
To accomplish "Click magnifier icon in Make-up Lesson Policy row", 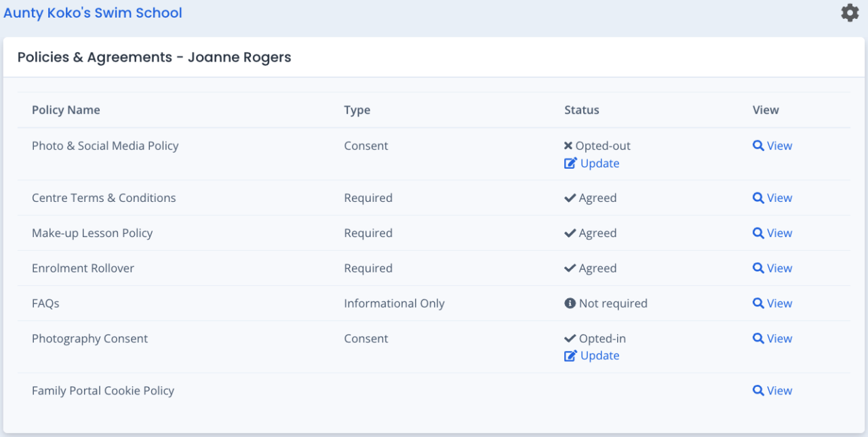I will click(x=758, y=233).
